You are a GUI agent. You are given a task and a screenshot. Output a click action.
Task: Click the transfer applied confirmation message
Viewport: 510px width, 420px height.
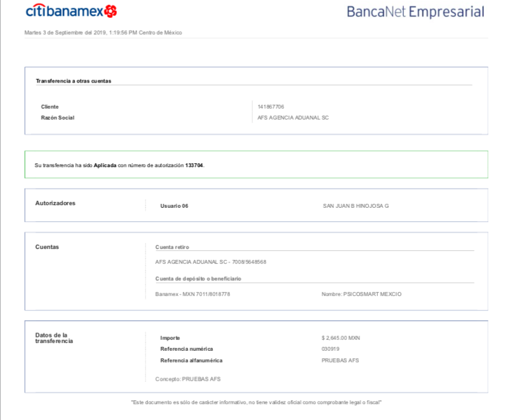119,165
